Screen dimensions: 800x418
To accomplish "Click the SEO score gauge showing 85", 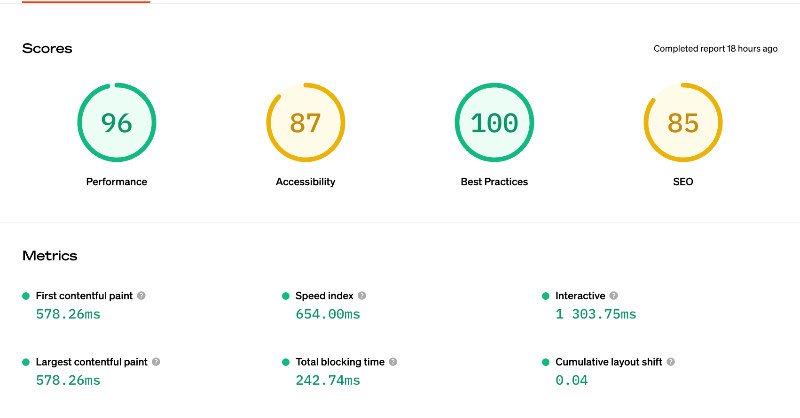I will coord(683,122).
